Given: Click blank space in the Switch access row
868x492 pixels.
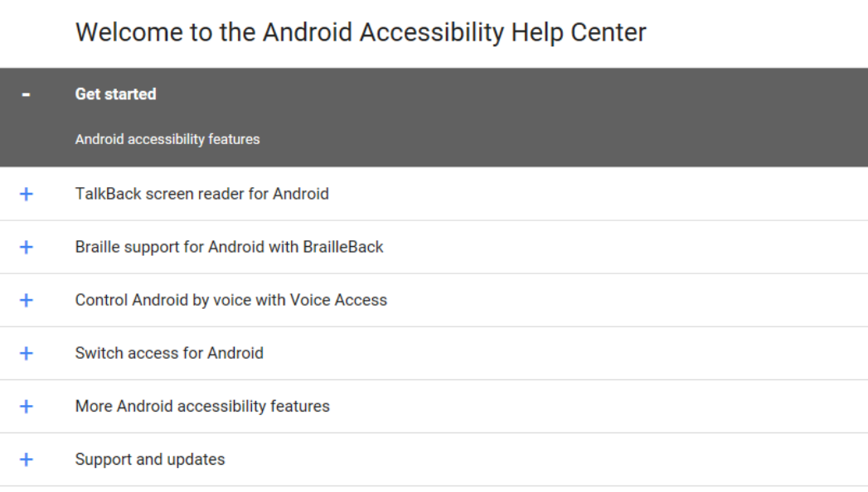Looking at the screenshot, I should [x=565, y=353].
